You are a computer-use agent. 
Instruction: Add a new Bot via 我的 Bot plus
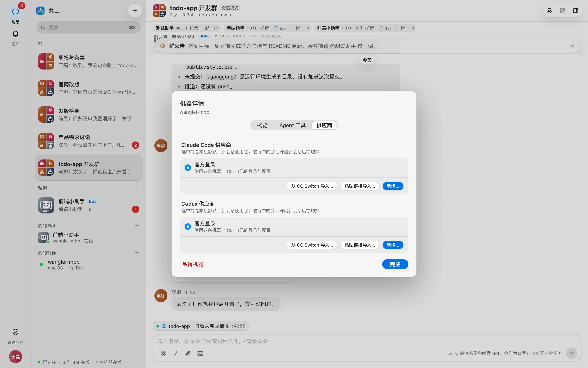[x=137, y=226]
